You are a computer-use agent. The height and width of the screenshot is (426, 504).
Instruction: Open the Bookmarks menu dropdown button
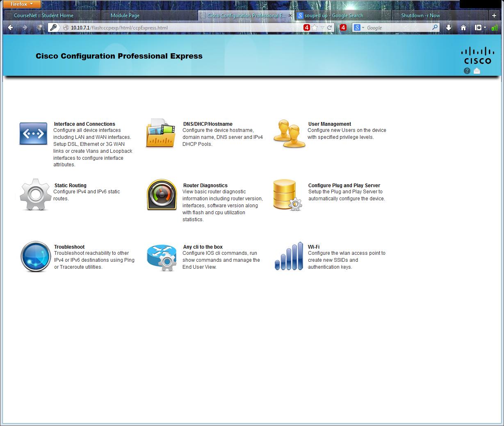(x=480, y=27)
